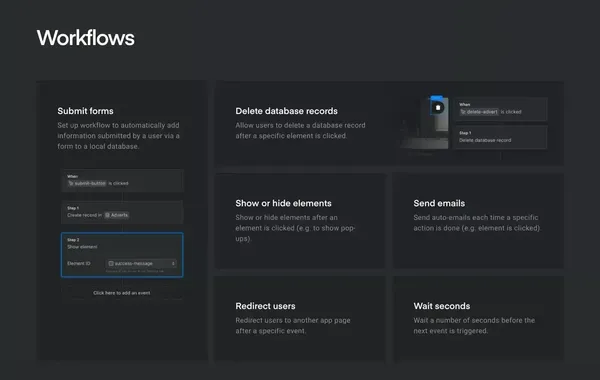The width and height of the screenshot is (600, 380).
Task: Select the submit-button trigger chip
Action: 87,183
